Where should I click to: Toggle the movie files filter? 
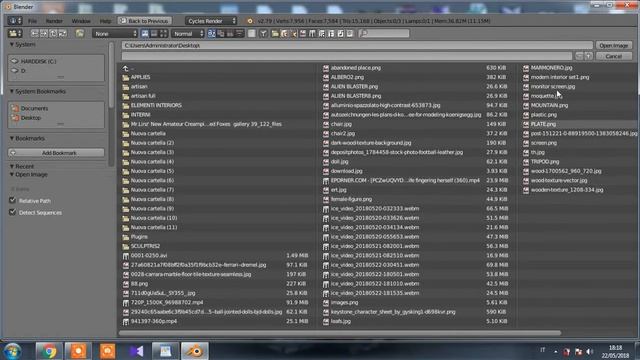click(312, 33)
